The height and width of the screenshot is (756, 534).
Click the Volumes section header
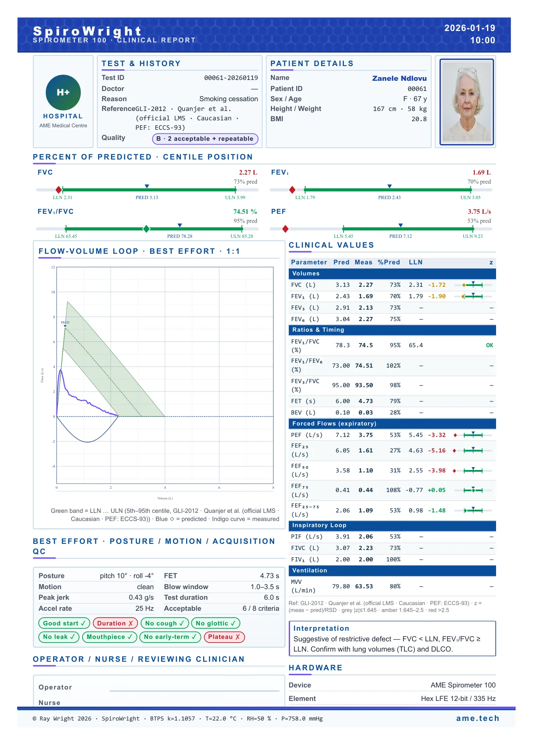pyautogui.click(x=392, y=274)
